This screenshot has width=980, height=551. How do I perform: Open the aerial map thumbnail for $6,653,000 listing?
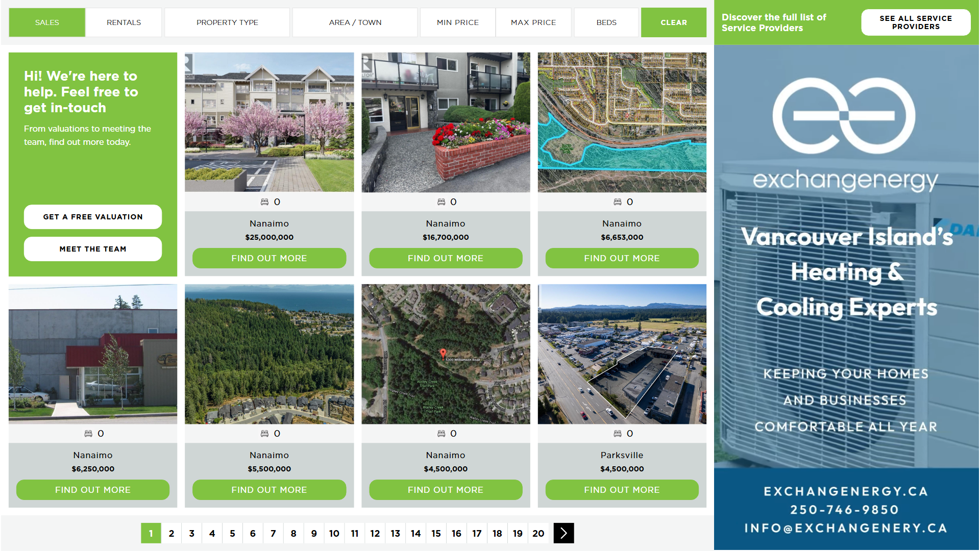point(622,122)
